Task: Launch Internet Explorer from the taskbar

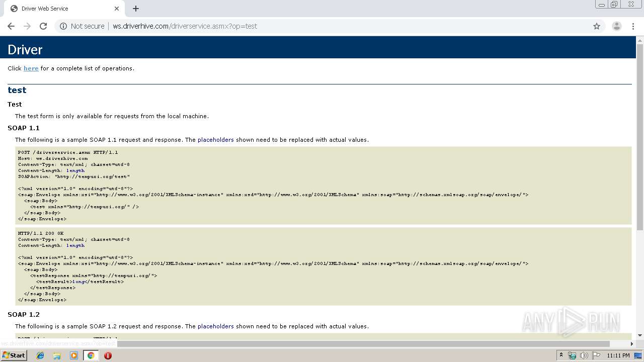Action: click(40, 355)
